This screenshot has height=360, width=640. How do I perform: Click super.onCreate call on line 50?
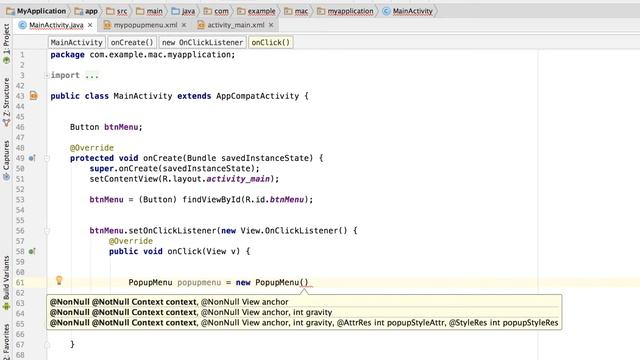click(x=174, y=169)
